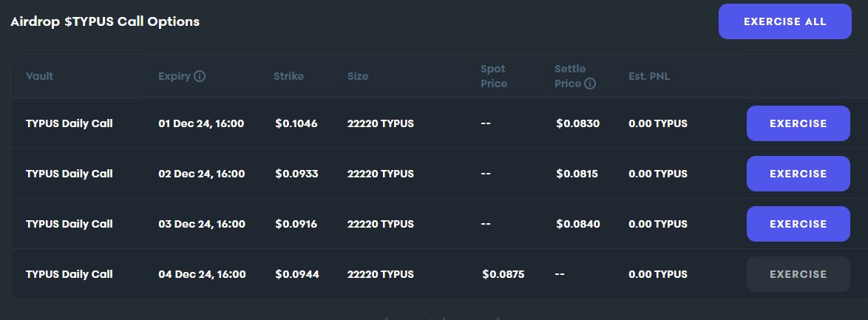
Task: Click the info icon beside Settle Price
Action: pyautogui.click(x=590, y=84)
